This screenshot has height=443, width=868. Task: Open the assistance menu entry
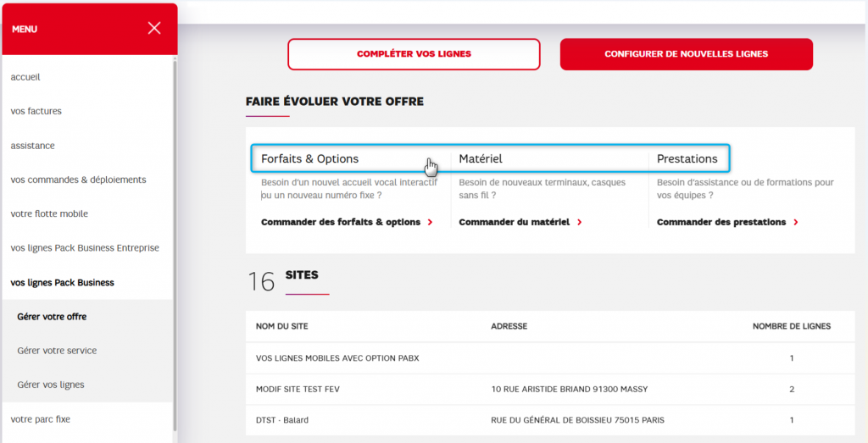[x=33, y=146]
